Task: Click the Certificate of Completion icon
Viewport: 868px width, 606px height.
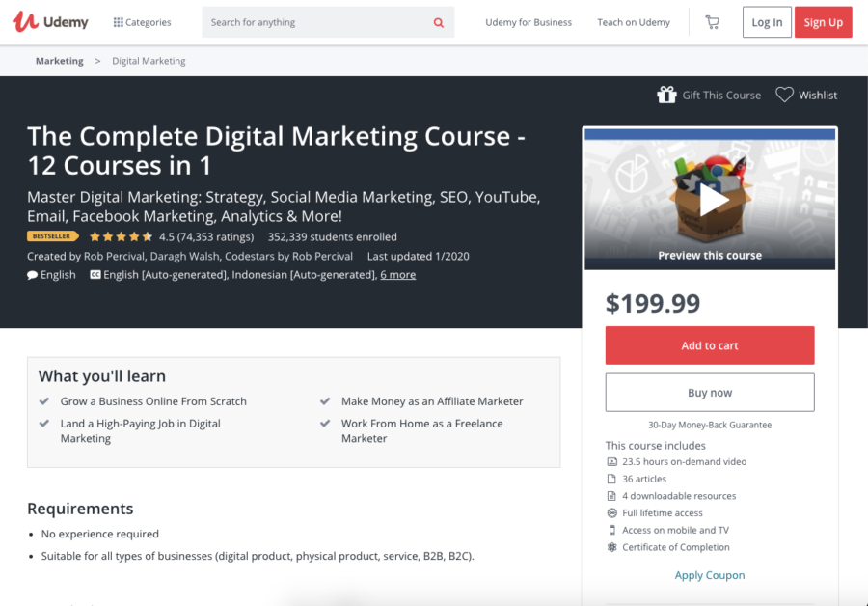Action: click(x=611, y=547)
